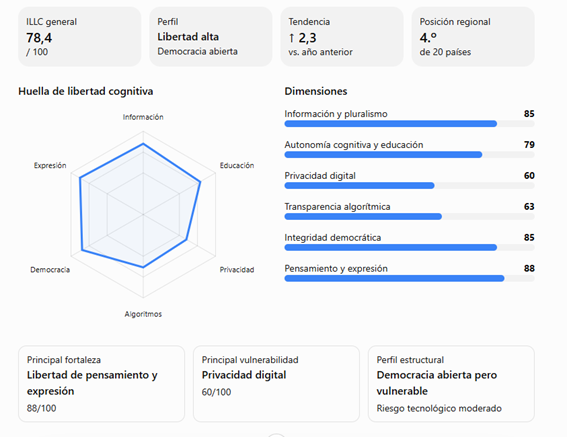This screenshot has height=437, width=567.
Task: Click the Perfil estructural card
Action: [451, 384]
